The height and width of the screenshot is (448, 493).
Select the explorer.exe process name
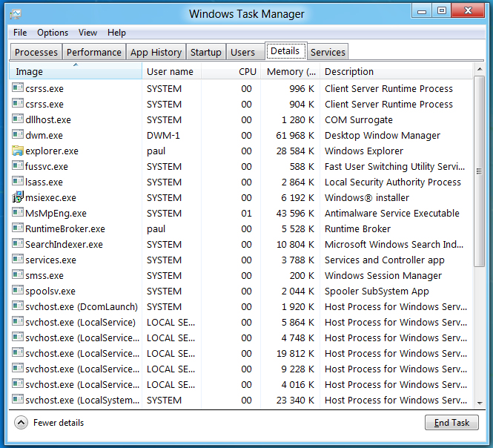click(52, 151)
